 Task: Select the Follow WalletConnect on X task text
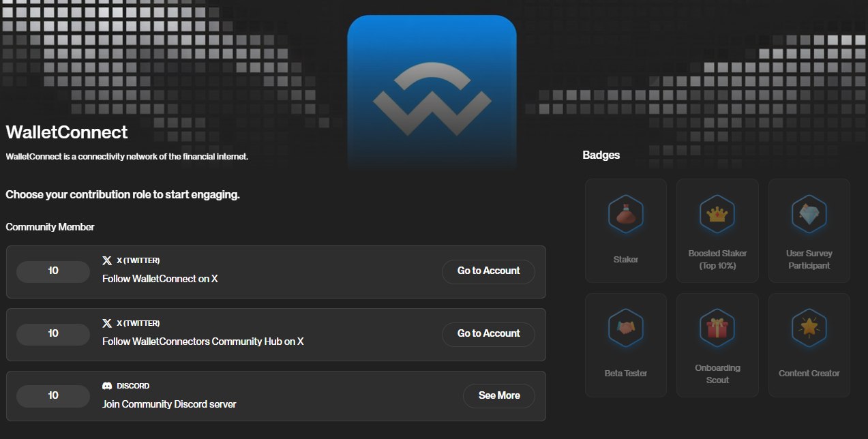point(160,279)
